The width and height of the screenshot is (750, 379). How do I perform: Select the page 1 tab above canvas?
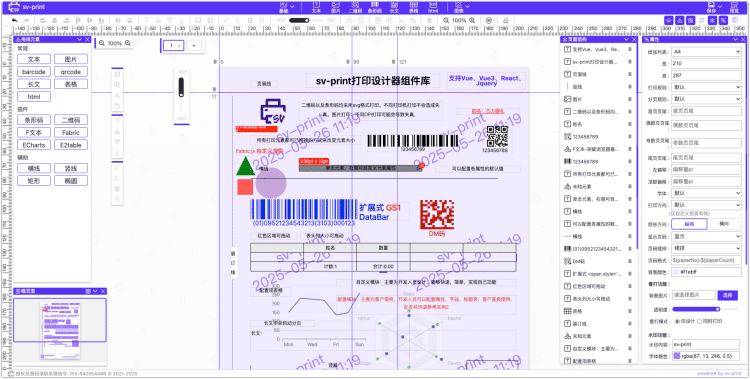tap(173, 45)
